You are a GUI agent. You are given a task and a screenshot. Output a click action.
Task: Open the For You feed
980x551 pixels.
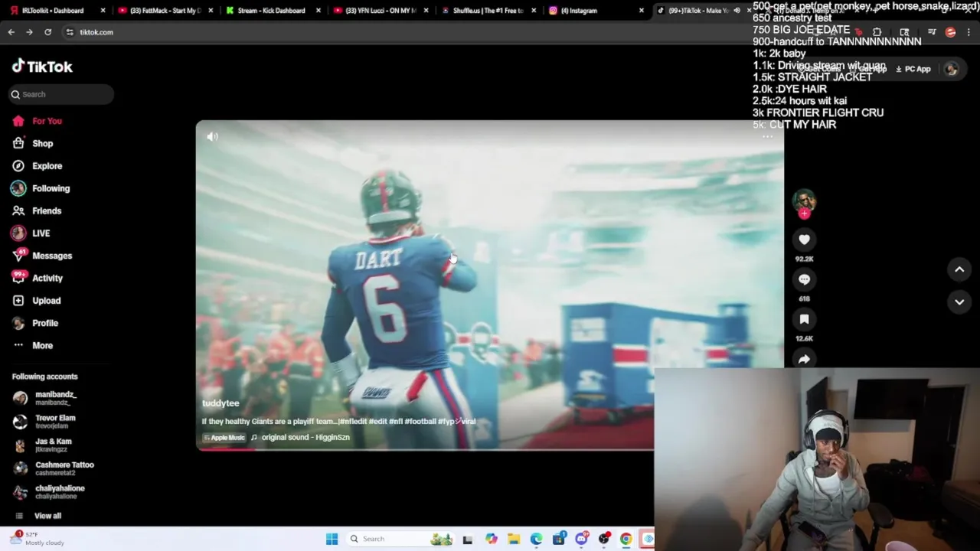(x=37, y=121)
